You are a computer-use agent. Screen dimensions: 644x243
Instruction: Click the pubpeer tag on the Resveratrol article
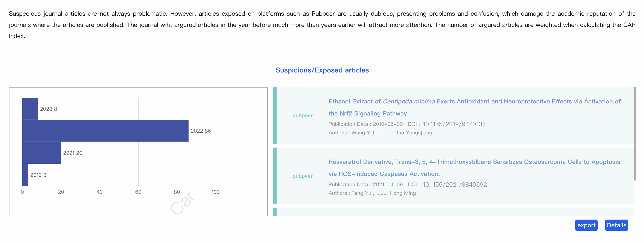302,176
